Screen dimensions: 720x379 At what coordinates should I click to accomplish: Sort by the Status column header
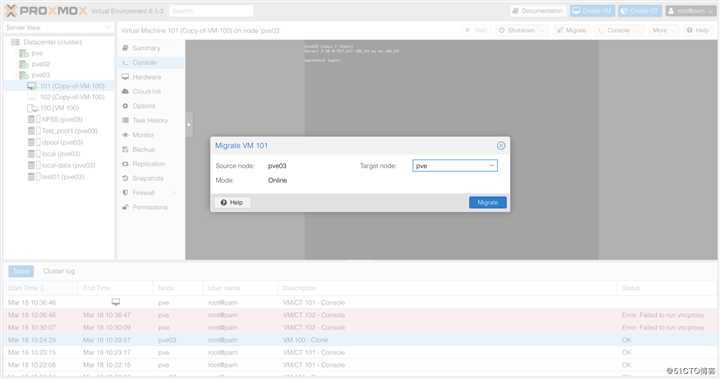(666, 288)
